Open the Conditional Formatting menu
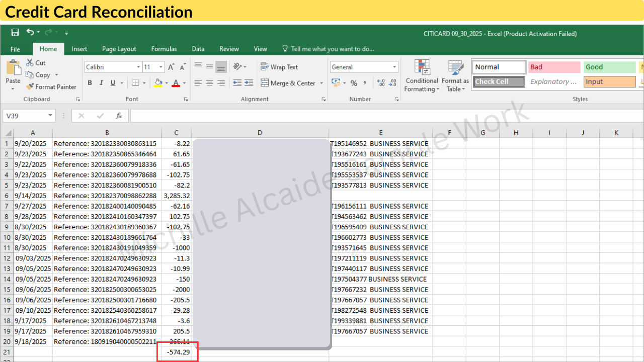Screen dimensions: 644x362 tap(422, 76)
